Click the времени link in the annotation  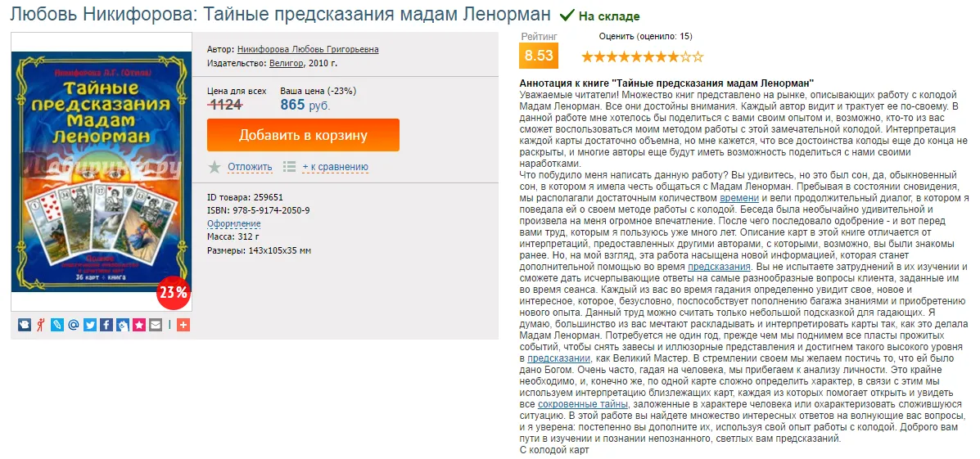click(x=739, y=198)
